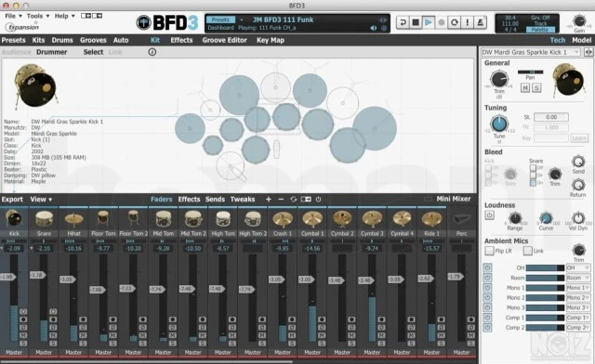The width and height of the screenshot is (595, 364).
Task: Toggle the Comp 2 mic power
Action: pos(487,327)
